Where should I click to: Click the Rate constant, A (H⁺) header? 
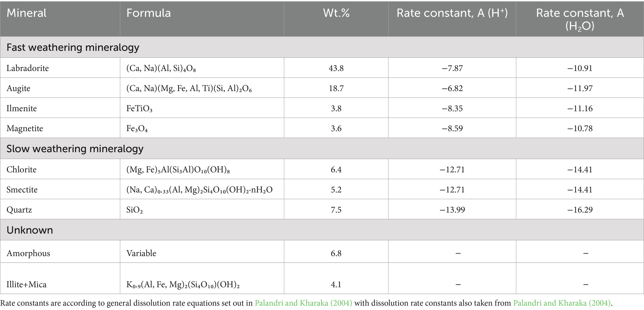(x=452, y=13)
